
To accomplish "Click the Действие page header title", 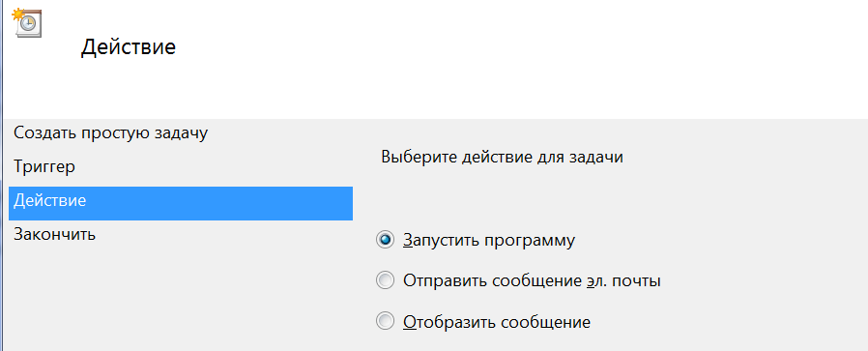I will [x=129, y=47].
